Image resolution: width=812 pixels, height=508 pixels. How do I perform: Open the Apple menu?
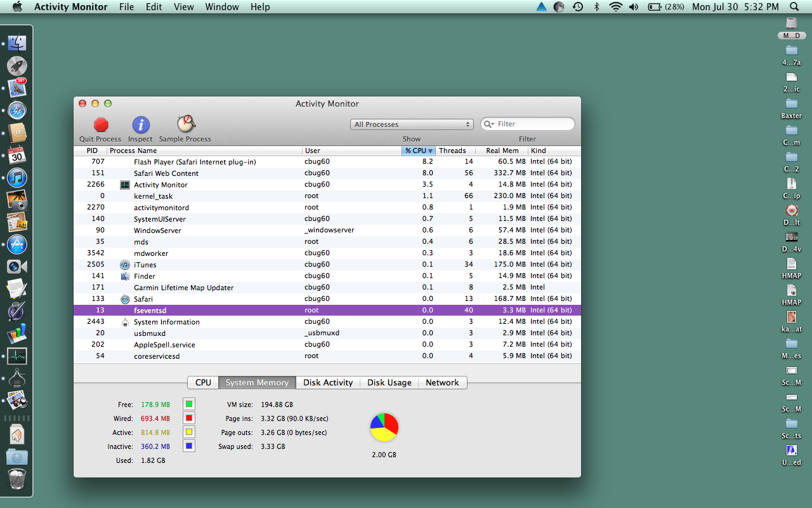tap(17, 7)
